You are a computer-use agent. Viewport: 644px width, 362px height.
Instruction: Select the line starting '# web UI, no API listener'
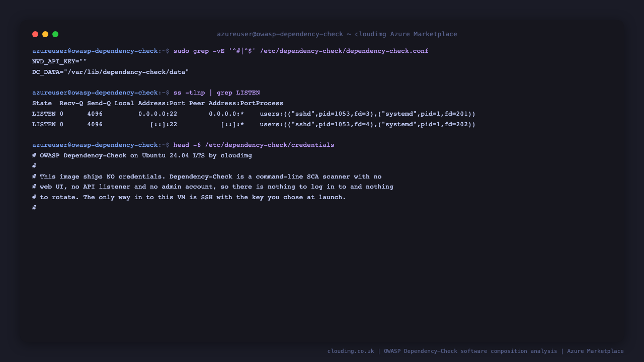(213, 187)
